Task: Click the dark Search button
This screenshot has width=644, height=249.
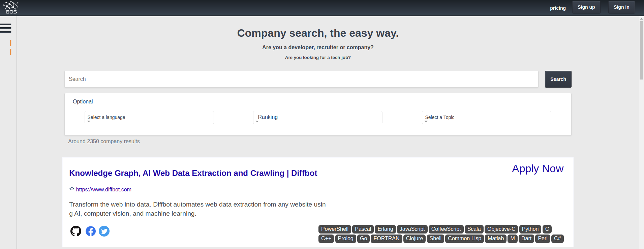Action: coord(558,79)
